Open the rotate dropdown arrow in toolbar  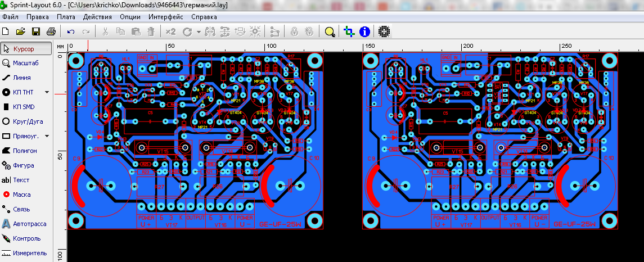pos(199,31)
